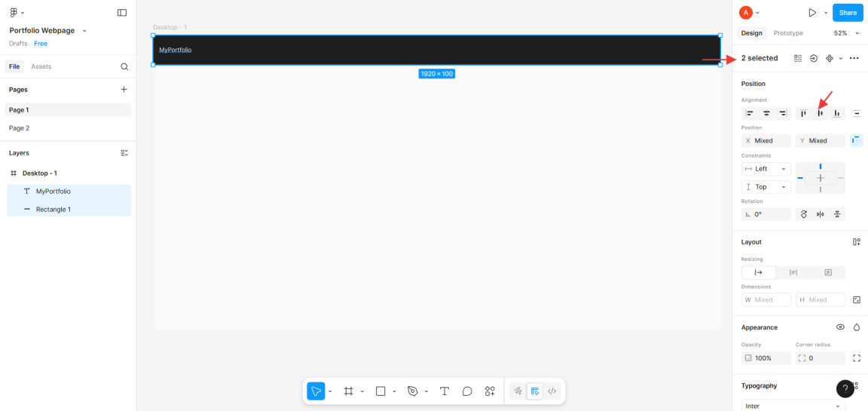Flip selection horizontally
Screen dimensions: 868x411
820,214
